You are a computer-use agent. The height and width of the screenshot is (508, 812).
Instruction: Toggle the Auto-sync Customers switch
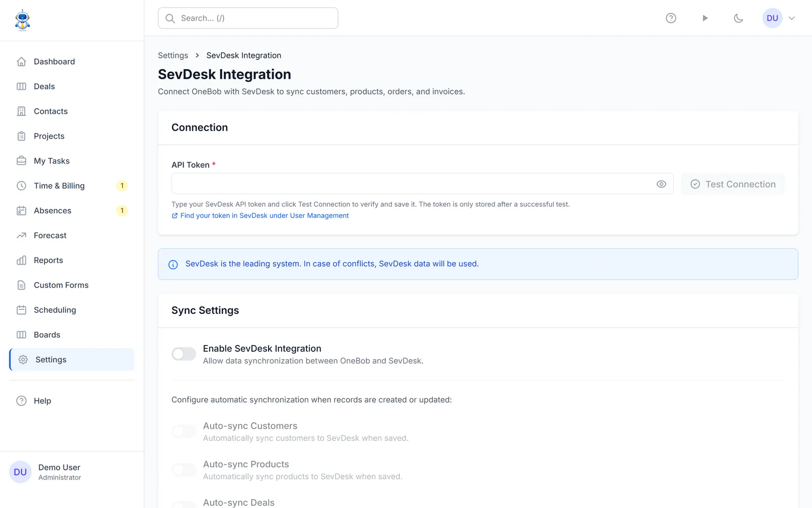184,431
